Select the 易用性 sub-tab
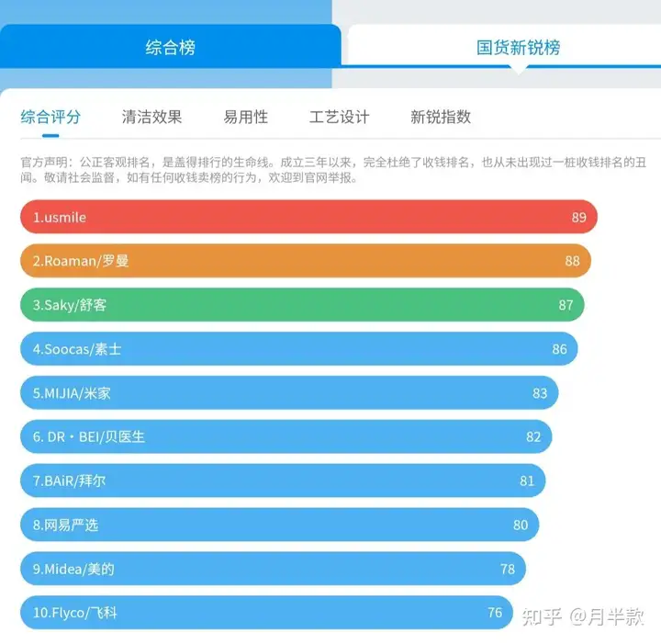Viewport: 661px width, 644px height. click(246, 117)
